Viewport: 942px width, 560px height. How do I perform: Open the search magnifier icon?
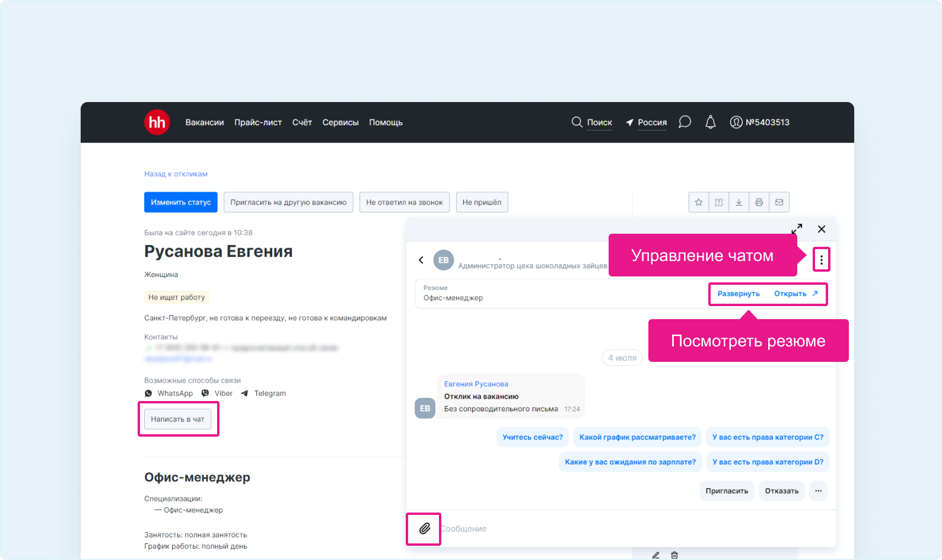pyautogui.click(x=577, y=122)
